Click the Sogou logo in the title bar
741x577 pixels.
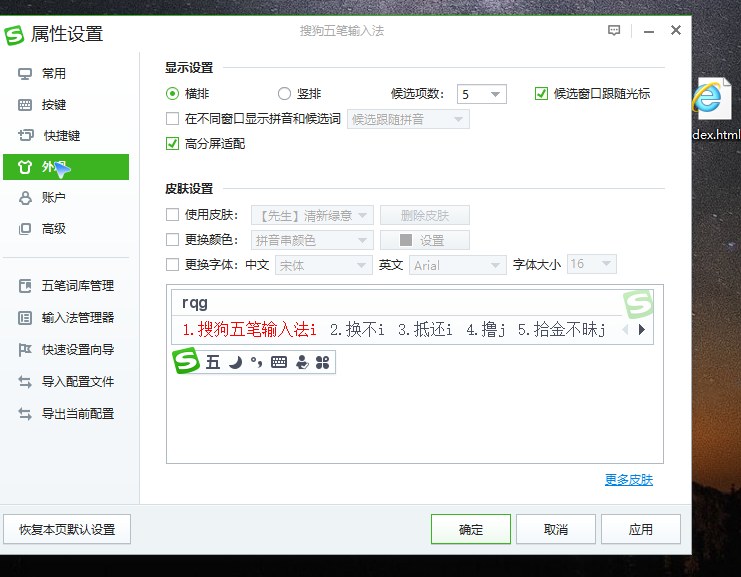(14, 35)
